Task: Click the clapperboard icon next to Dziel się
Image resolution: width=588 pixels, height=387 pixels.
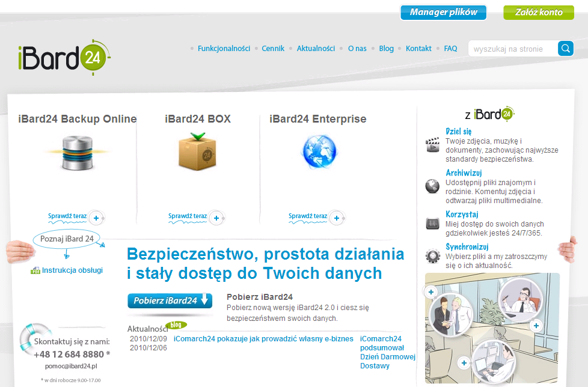Action: (432, 145)
